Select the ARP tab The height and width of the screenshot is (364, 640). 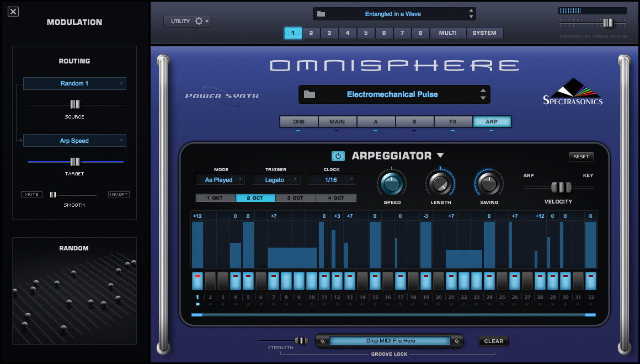(492, 121)
